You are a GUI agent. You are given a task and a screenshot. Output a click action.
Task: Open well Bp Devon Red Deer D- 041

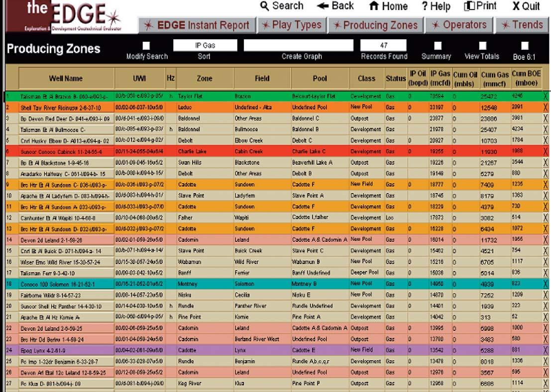pos(66,119)
